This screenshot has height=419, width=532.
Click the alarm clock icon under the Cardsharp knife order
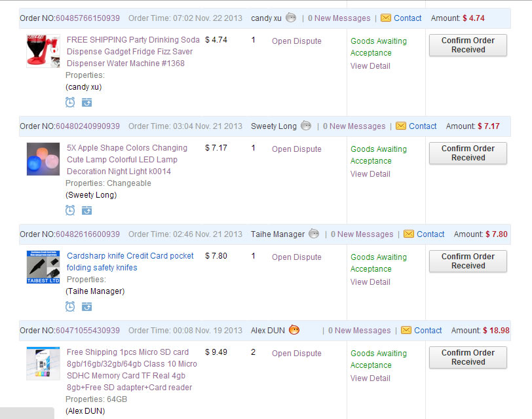[x=70, y=306]
